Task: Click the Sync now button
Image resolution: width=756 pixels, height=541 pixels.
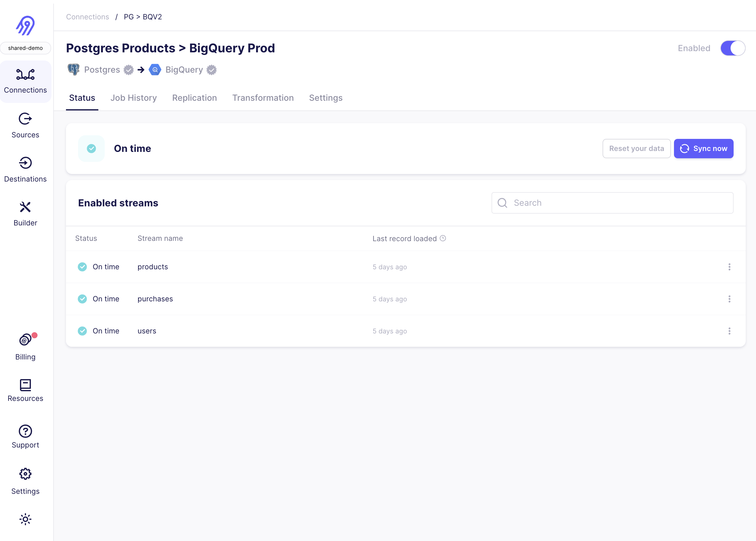Action: tap(703, 148)
